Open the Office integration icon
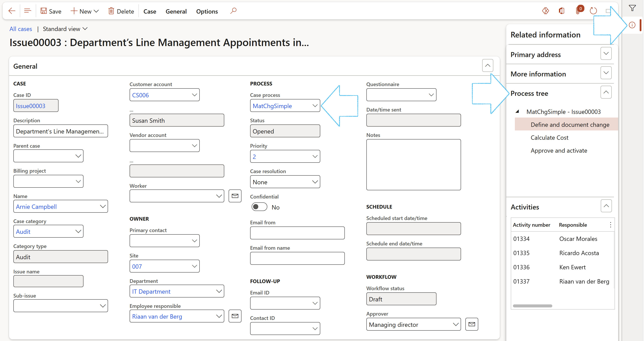This screenshot has height=341, width=644. (x=562, y=11)
